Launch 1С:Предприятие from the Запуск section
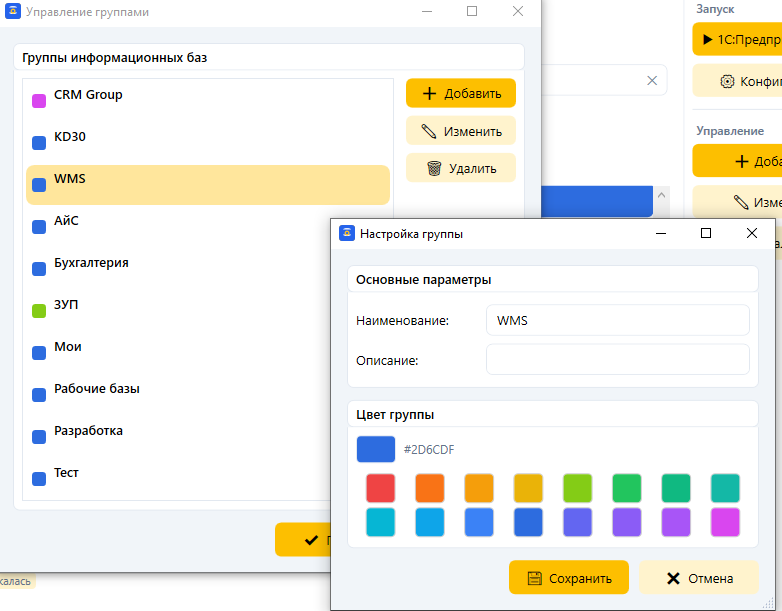 (x=737, y=39)
